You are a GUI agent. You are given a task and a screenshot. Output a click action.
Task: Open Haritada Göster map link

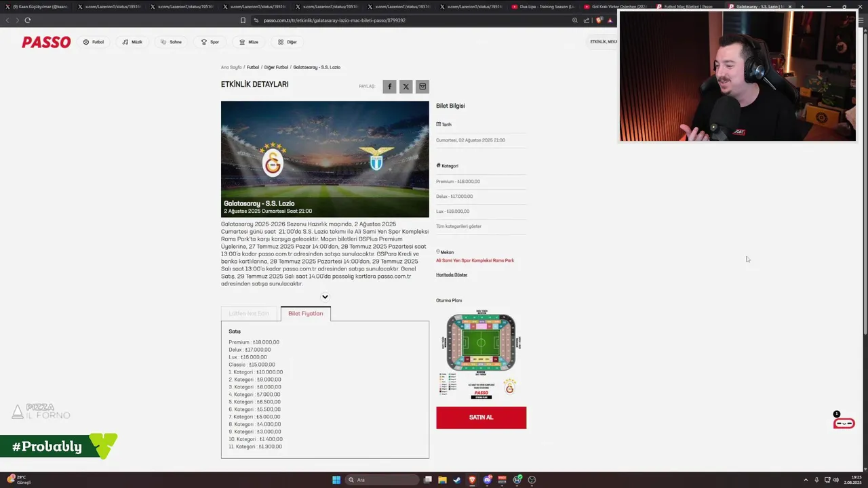pyautogui.click(x=452, y=275)
